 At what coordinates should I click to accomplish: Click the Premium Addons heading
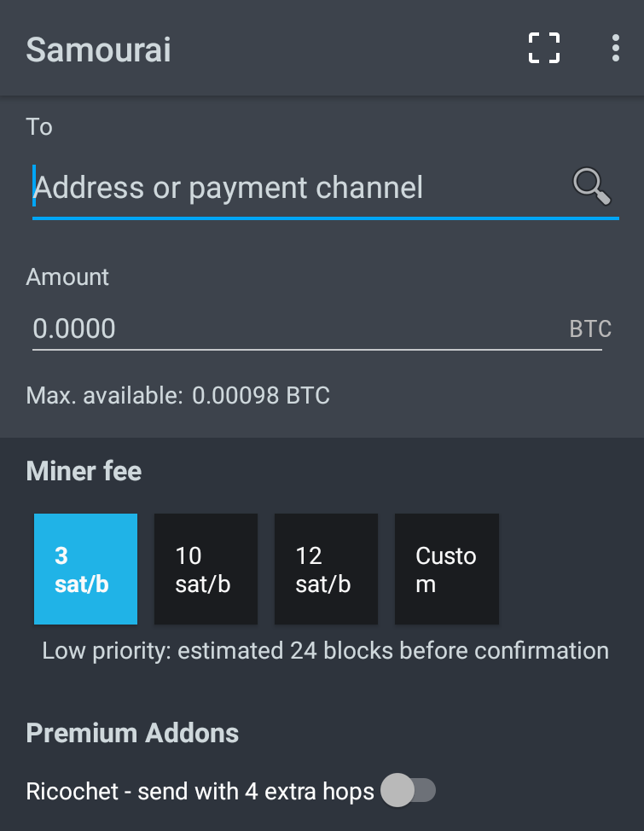point(132,733)
